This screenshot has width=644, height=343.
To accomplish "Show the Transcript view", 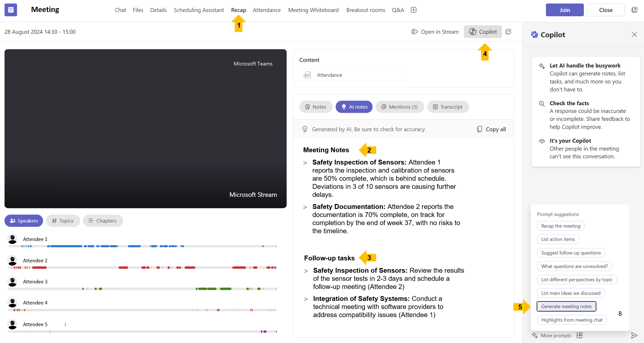I will [x=448, y=107].
